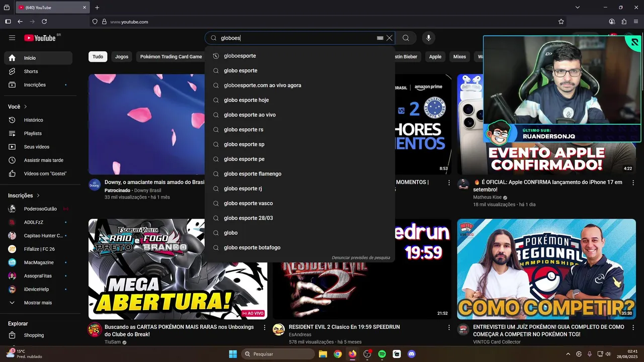The width and height of the screenshot is (644, 362).
Task: Click Denunciar previsões de pesquisa link
Action: pos(361,258)
